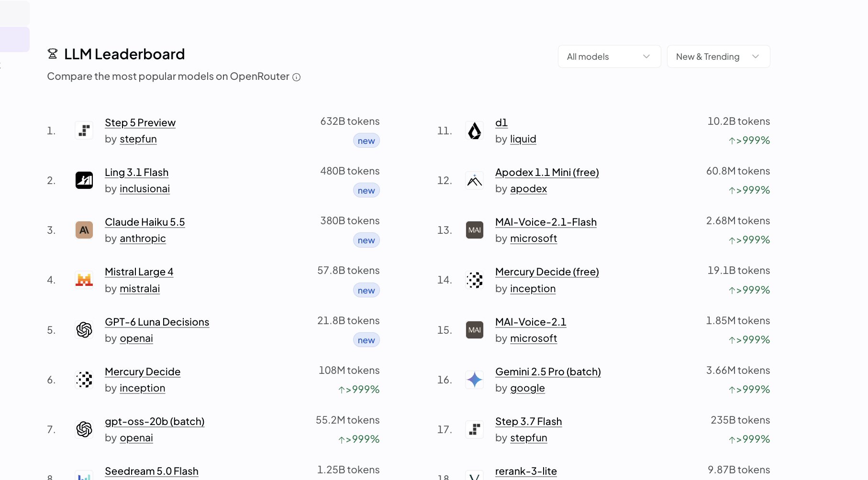Click the apodex logo beside Apodex 1.1 Mini

point(475,180)
